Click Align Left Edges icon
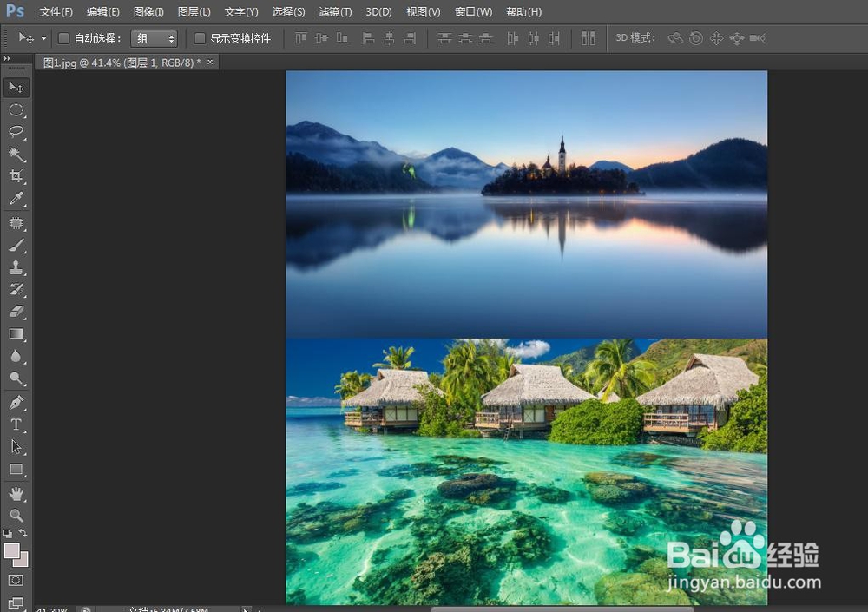The width and height of the screenshot is (868, 612). pos(368,38)
